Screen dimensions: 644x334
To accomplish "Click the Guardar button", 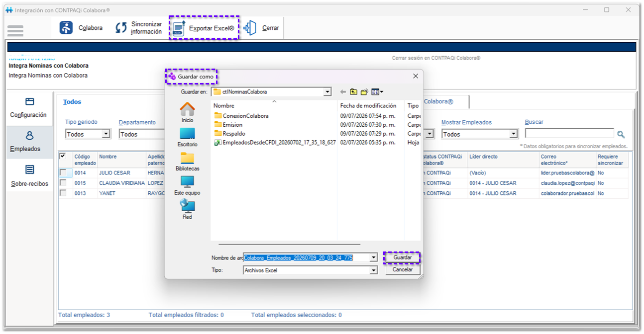I will click(x=402, y=258).
